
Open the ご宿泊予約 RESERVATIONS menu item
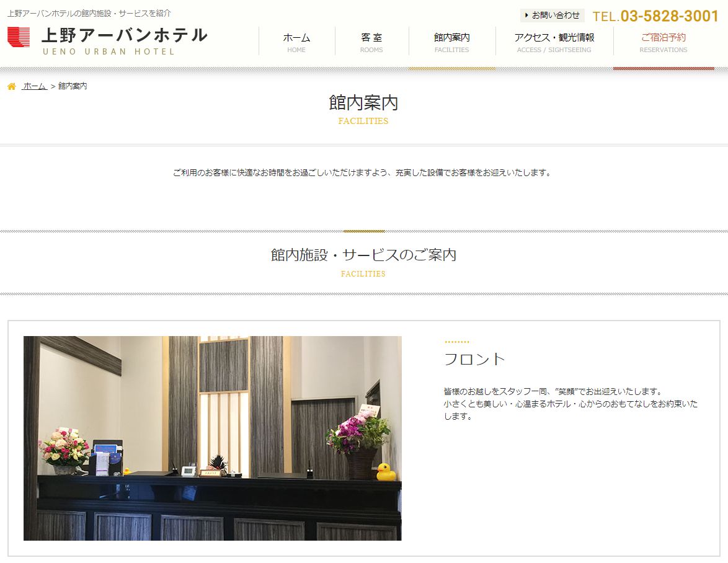pyautogui.click(x=664, y=42)
